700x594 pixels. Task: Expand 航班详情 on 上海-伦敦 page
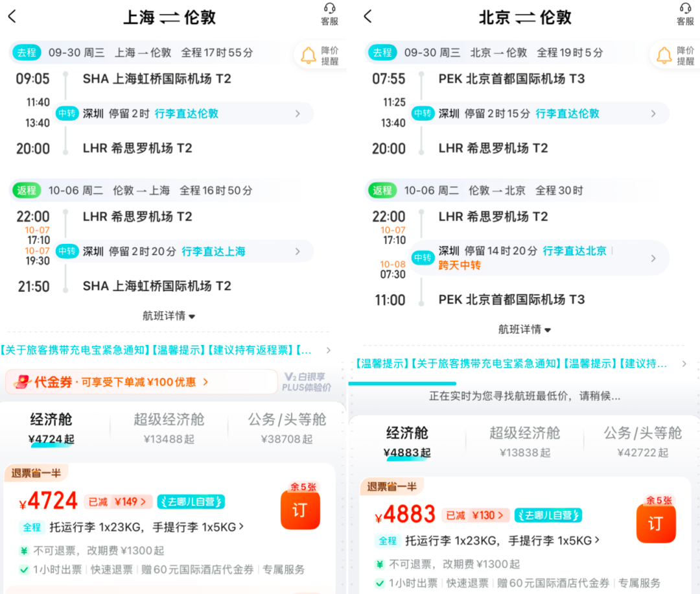(x=169, y=316)
